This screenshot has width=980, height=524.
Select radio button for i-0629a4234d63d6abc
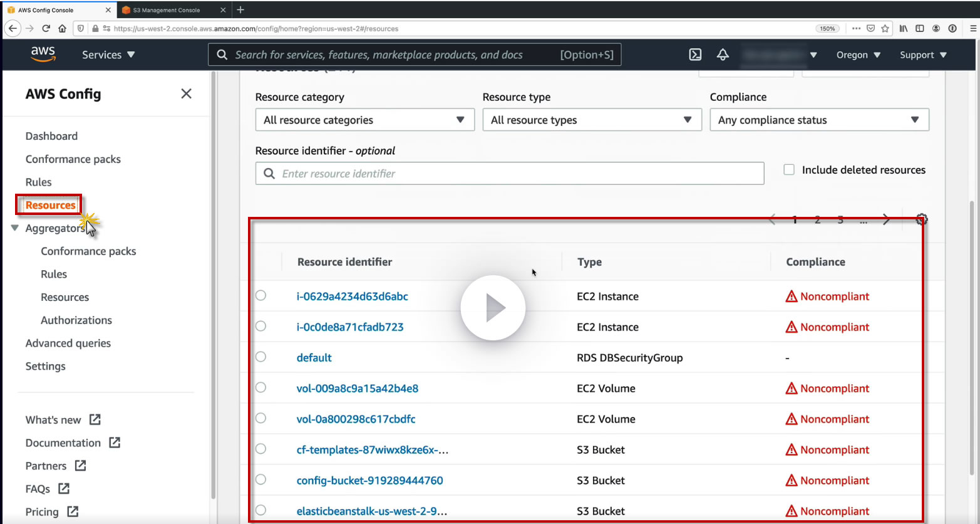coord(261,296)
